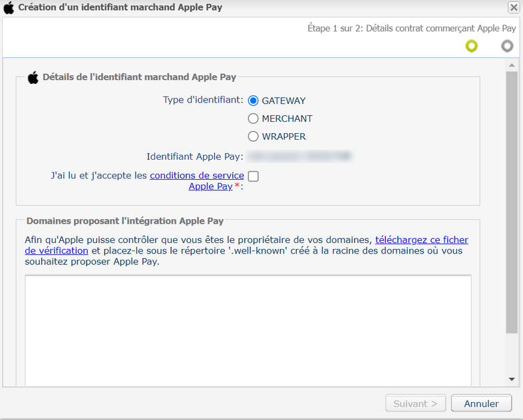Click the 'Type d'identifiant:' label

[203, 100]
